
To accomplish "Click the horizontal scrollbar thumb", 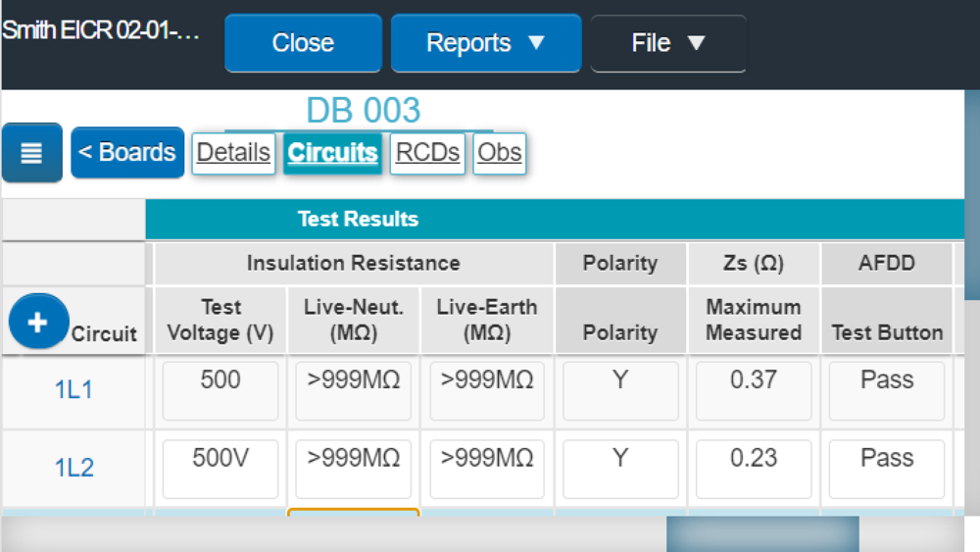I will coord(762,534).
